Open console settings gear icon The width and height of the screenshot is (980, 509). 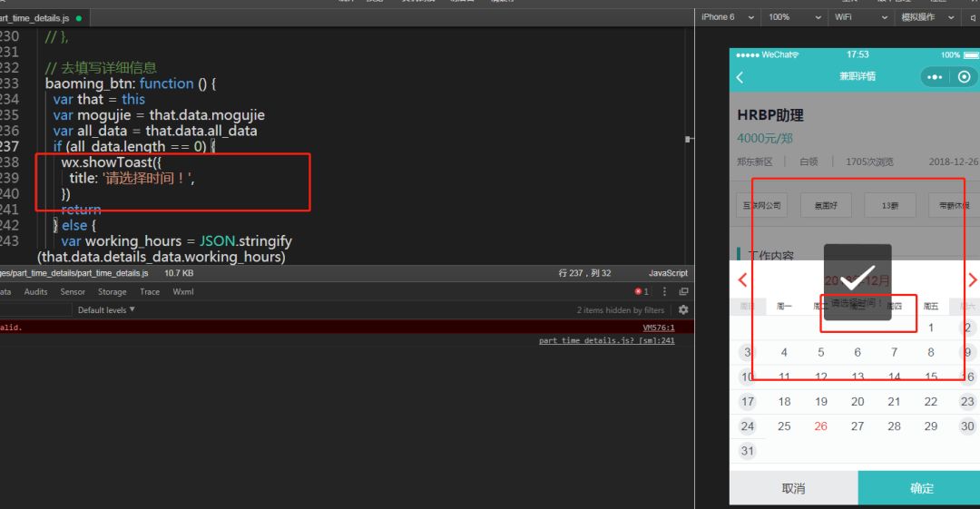(x=683, y=310)
